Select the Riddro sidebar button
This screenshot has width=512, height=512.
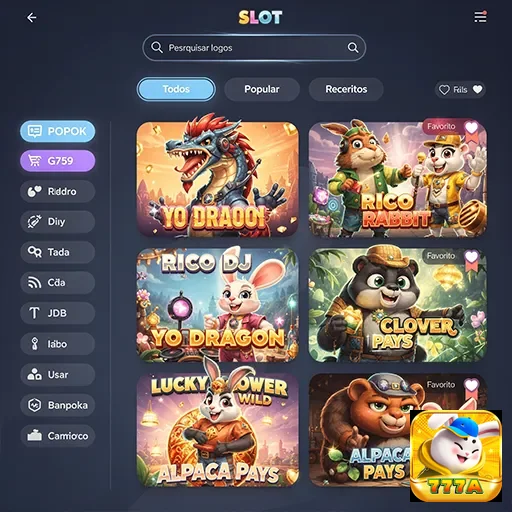click(x=58, y=191)
